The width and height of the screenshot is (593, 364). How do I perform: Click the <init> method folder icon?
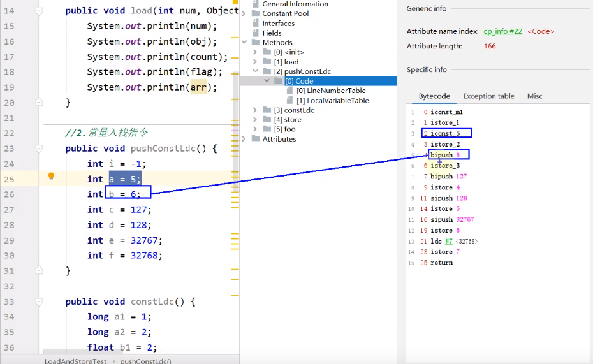point(267,52)
